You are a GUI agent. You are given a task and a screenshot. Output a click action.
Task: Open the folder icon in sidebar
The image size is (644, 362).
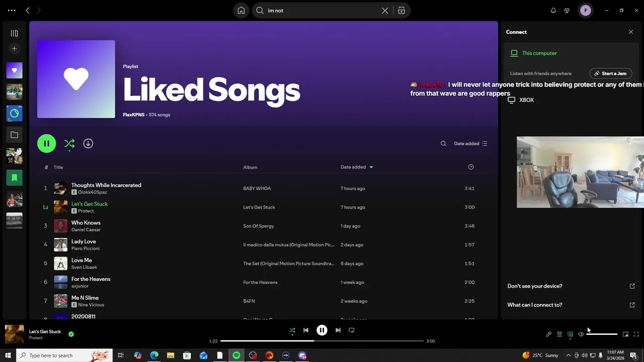click(x=14, y=135)
